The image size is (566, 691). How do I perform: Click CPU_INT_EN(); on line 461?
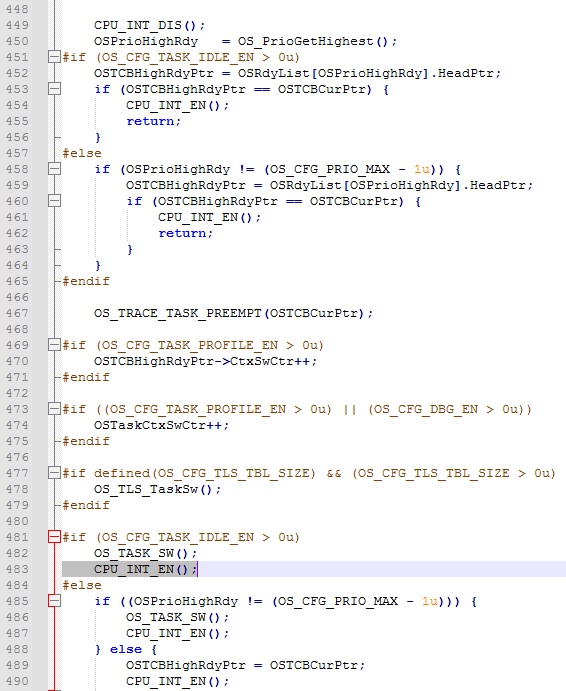coord(210,217)
